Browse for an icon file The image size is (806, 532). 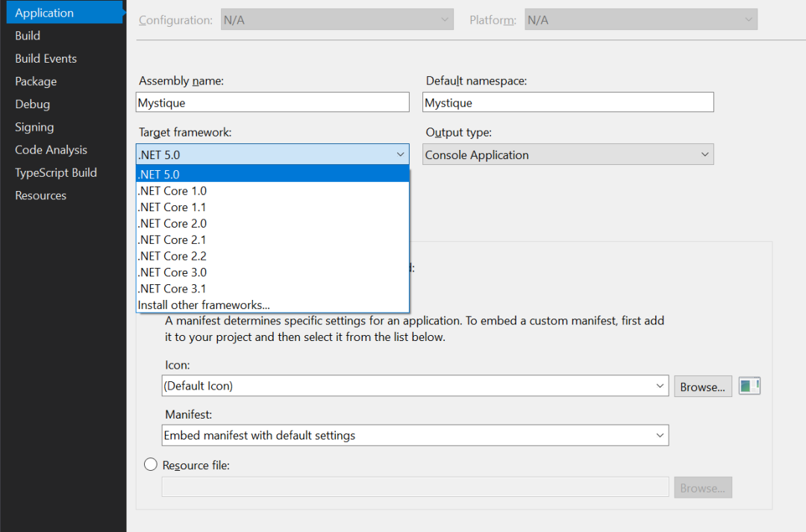[x=703, y=387]
